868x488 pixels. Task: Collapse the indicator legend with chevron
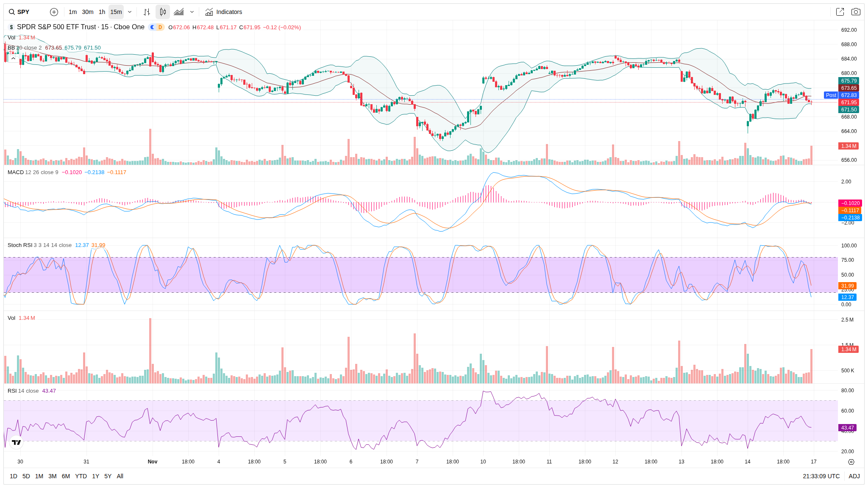[x=13, y=58]
